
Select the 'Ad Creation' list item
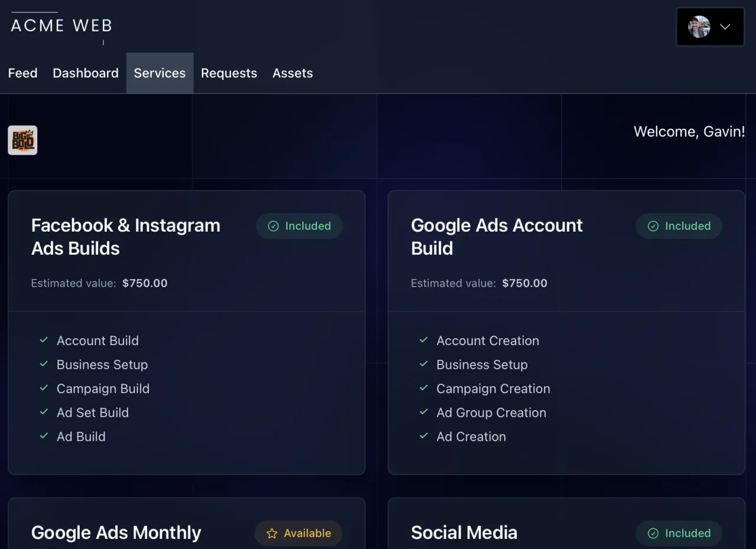[471, 436]
